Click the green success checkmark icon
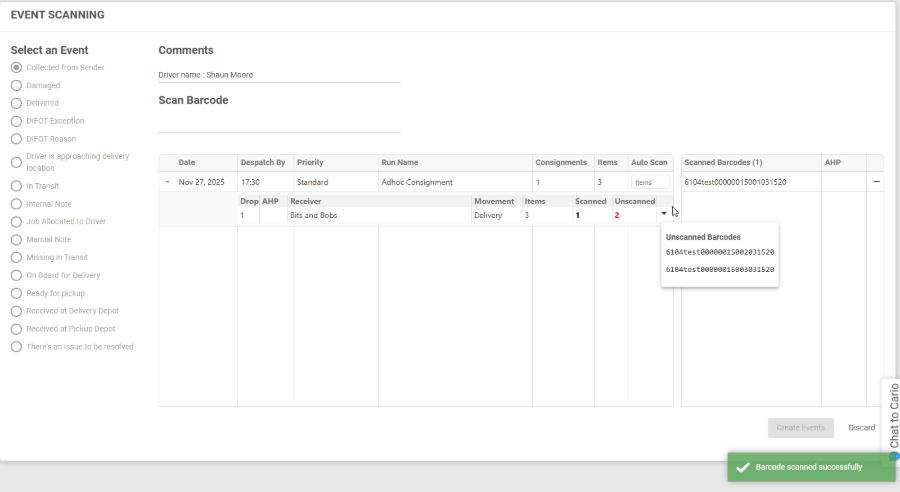 (x=741, y=467)
